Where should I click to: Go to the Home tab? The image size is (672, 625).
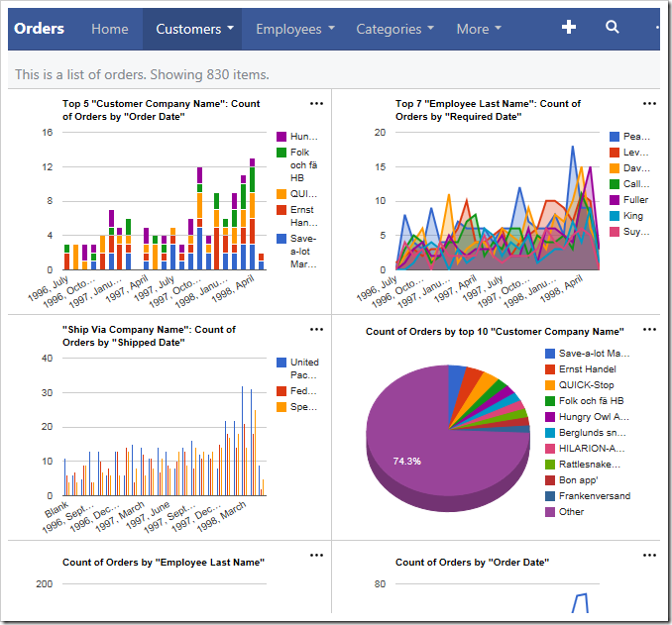click(x=110, y=29)
